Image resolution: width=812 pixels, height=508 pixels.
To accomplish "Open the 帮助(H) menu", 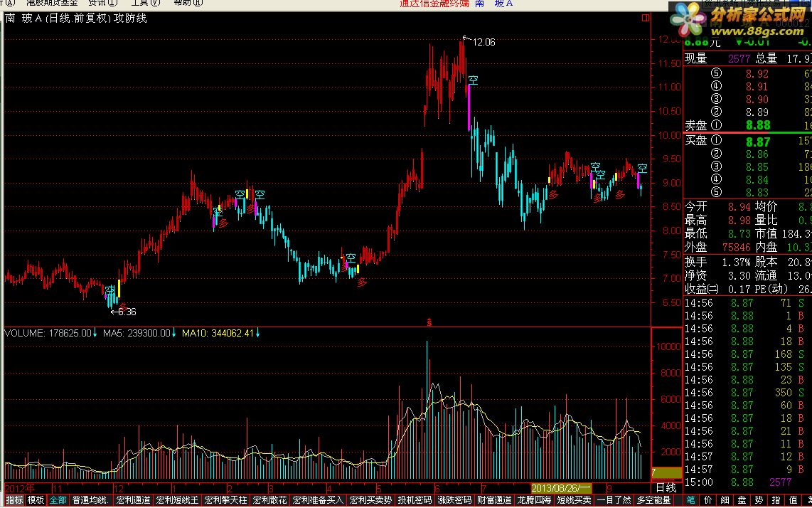I will pyautogui.click(x=188, y=3).
